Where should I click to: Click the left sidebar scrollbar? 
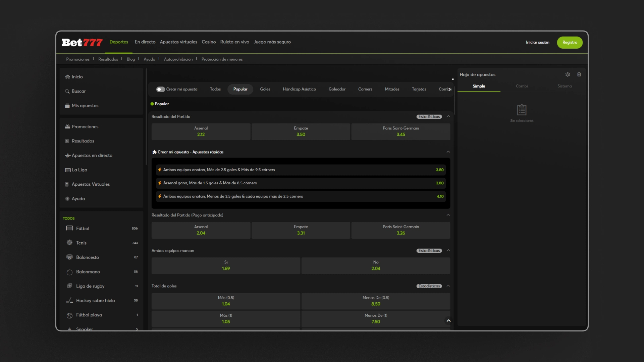tap(146, 117)
